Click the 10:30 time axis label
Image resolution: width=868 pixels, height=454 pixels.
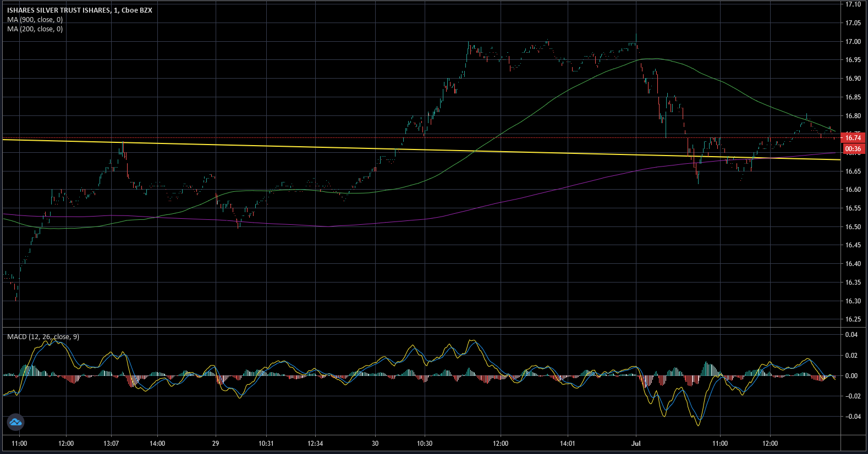click(425, 444)
